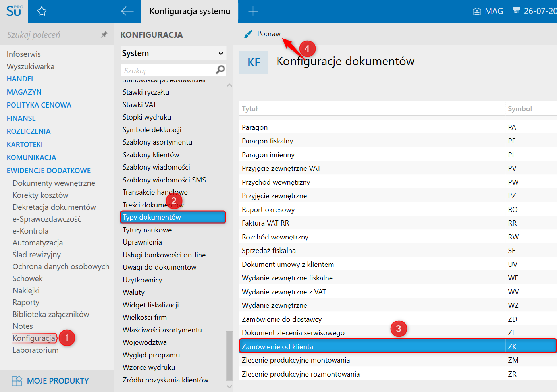Open the FINANSE menu section
This screenshot has width=557, height=392.
(x=21, y=118)
